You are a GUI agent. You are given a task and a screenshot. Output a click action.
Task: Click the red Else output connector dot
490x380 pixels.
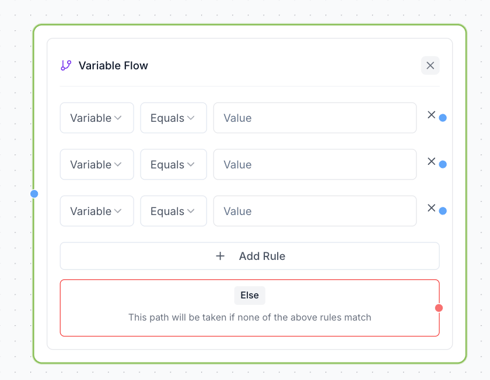pos(439,308)
